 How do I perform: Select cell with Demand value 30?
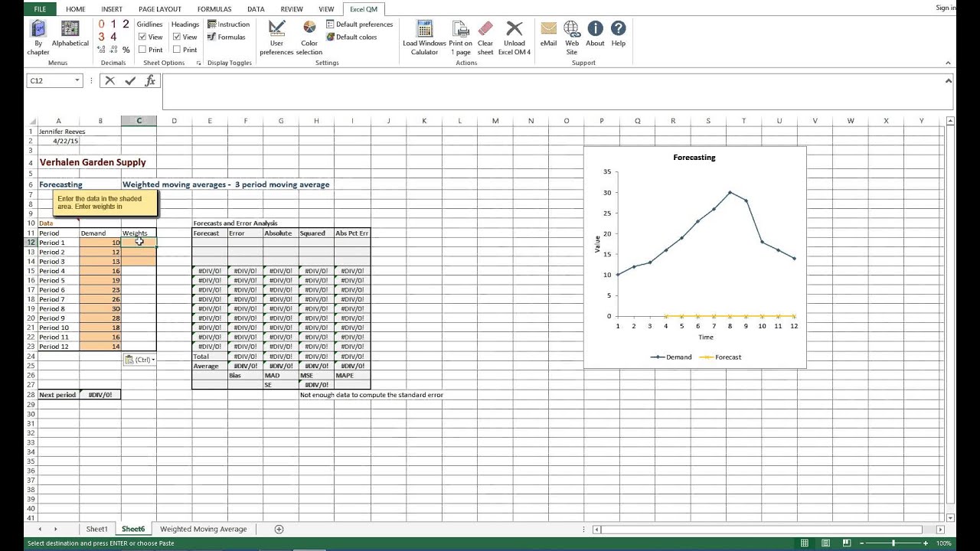[100, 308]
